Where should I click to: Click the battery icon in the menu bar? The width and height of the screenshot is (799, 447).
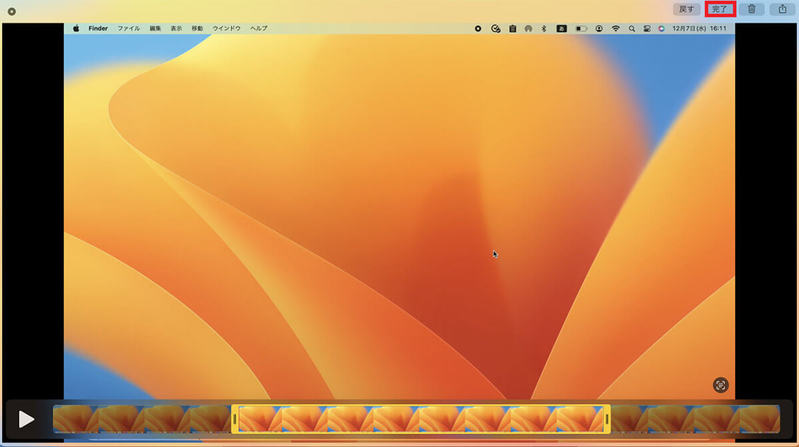click(x=581, y=29)
